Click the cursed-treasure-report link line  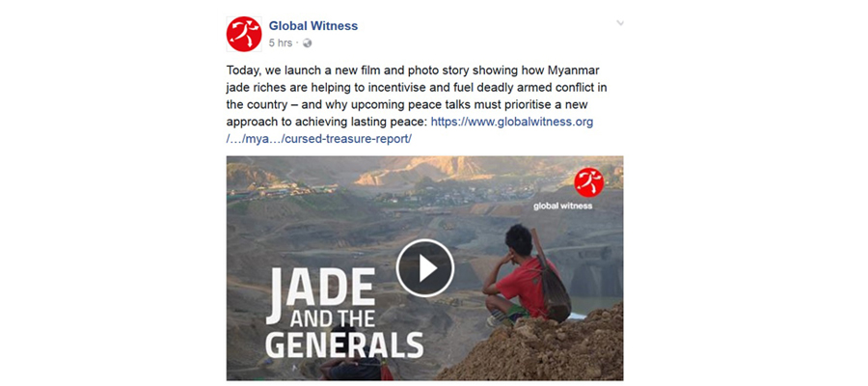[319, 139]
